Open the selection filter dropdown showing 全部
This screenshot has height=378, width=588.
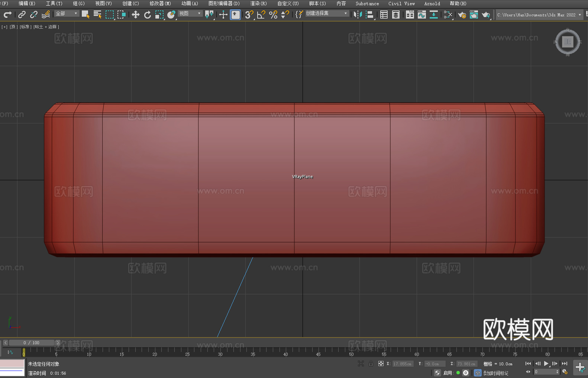pyautogui.click(x=67, y=13)
